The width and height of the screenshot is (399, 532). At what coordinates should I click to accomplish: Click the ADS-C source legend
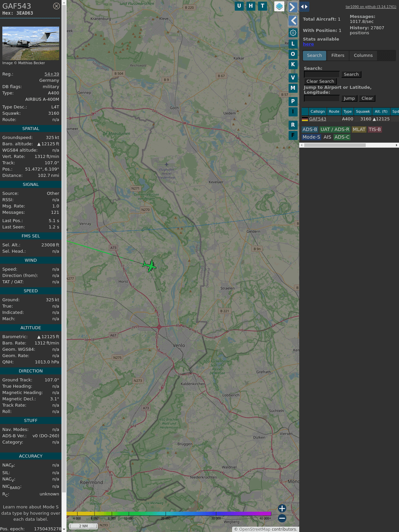[x=342, y=137]
